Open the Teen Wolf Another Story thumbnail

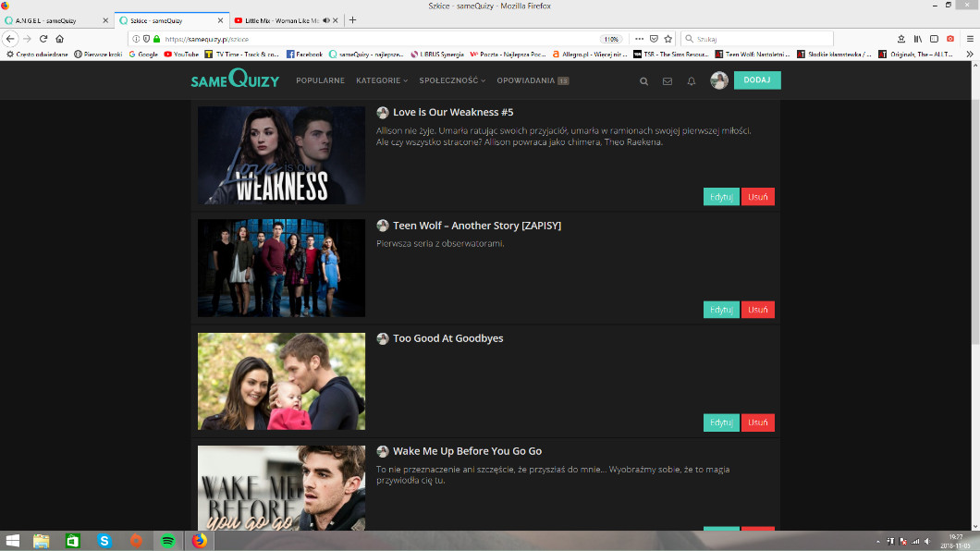(281, 268)
